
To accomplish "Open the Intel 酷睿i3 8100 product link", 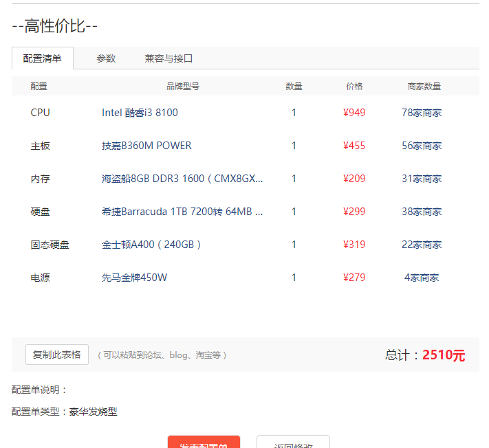I will (x=140, y=113).
